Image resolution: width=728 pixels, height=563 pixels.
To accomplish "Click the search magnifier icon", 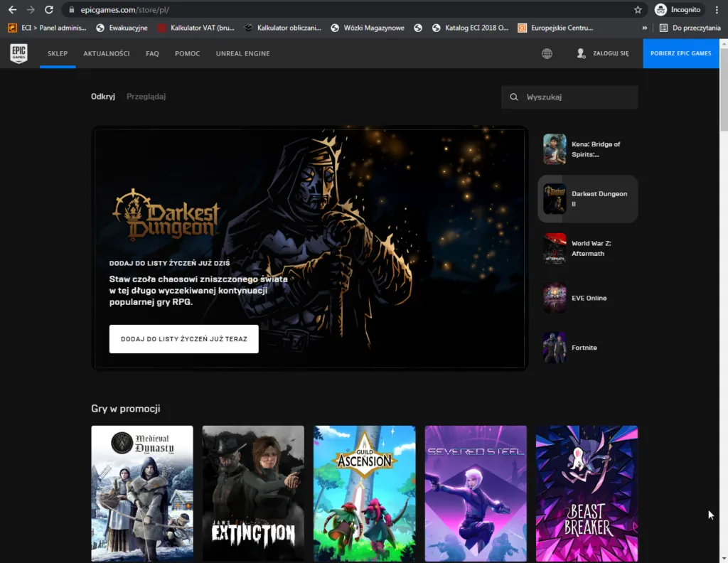I will (513, 97).
